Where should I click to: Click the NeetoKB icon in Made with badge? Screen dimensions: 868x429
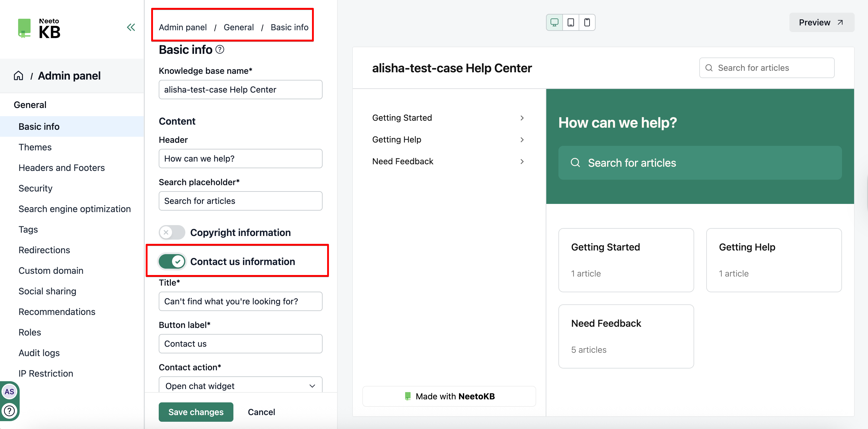pyautogui.click(x=408, y=396)
